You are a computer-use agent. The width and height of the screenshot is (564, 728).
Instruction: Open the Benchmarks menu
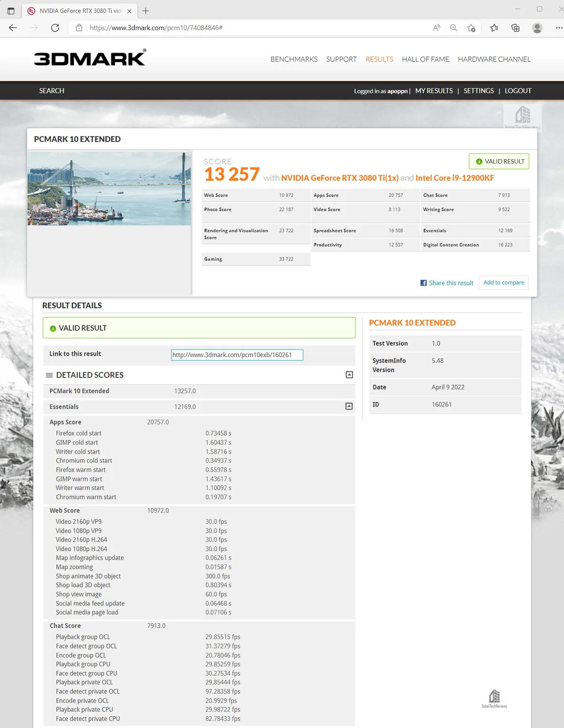(294, 59)
